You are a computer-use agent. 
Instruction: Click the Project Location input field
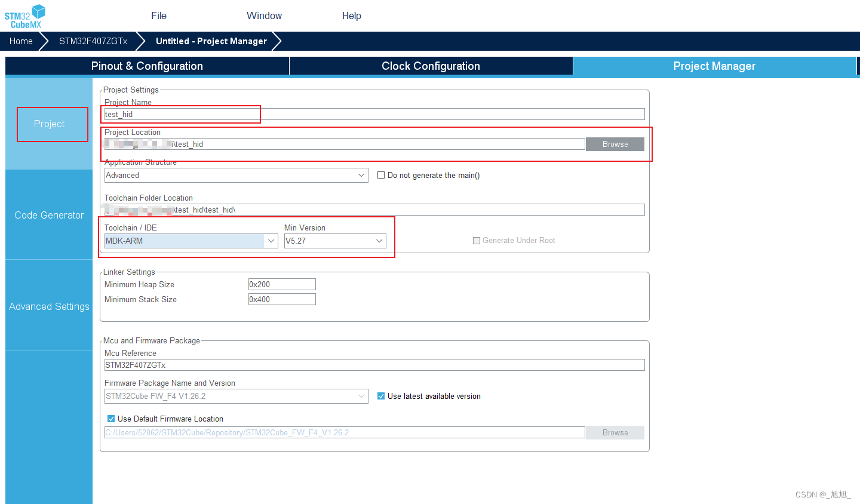pos(345,144)
